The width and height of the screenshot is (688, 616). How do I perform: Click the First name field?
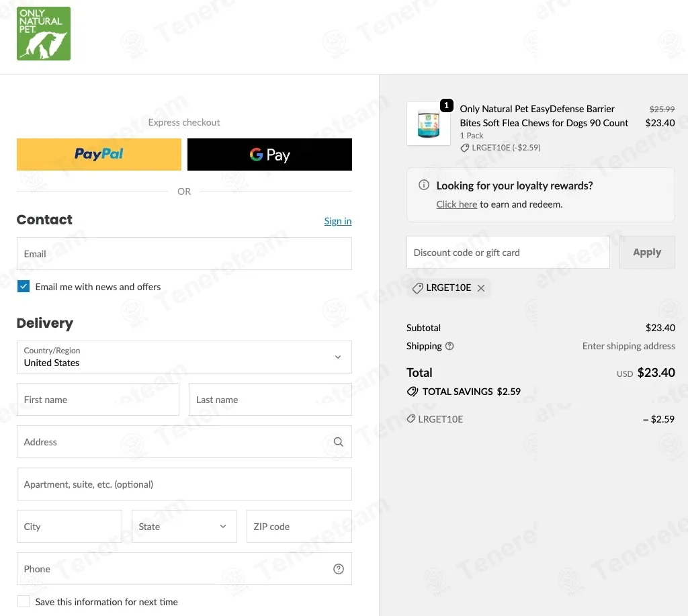[x=98, y=400]
